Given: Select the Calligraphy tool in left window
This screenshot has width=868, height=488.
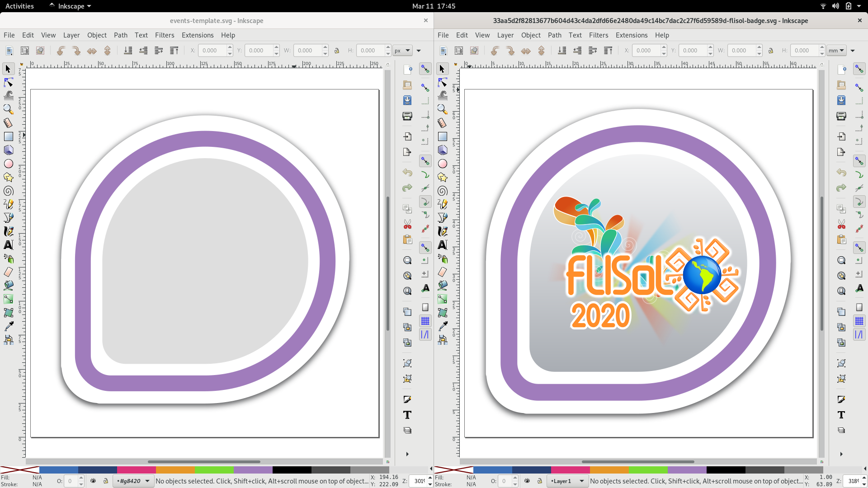Looking at the screenshot, I should [8, 231].
